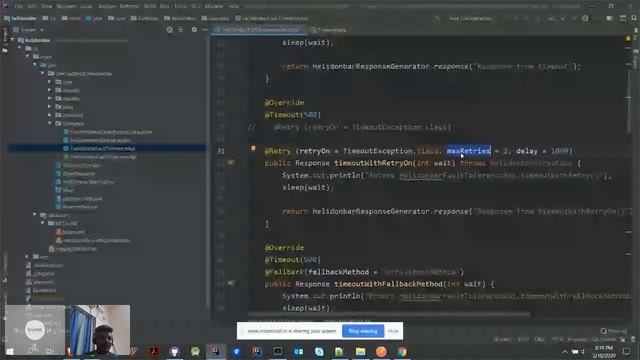
Task: Open Skype from the taskbar
Action: [x=319, y=351]
